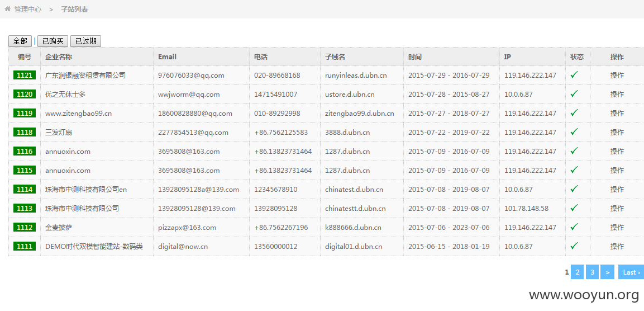This screenshot has height=311, width=644.
Task: Select IP 101.78.148.58
Action: point(526,208)
